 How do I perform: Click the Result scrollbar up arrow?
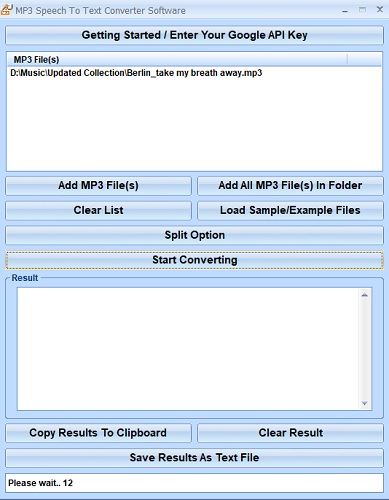[364, 295]
